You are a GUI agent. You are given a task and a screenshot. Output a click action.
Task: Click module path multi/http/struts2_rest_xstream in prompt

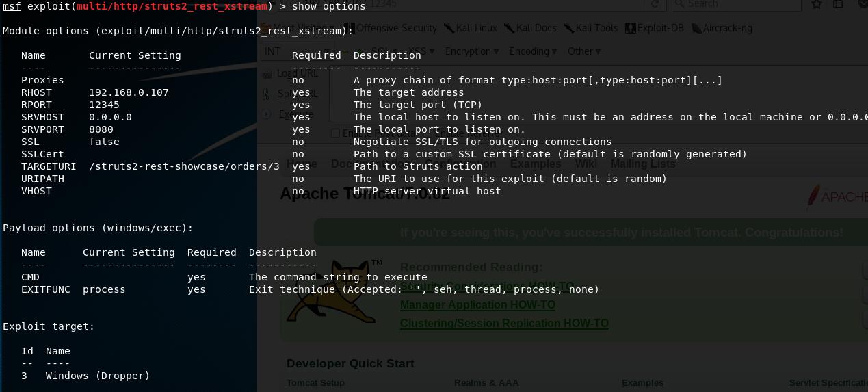point(172,6)
